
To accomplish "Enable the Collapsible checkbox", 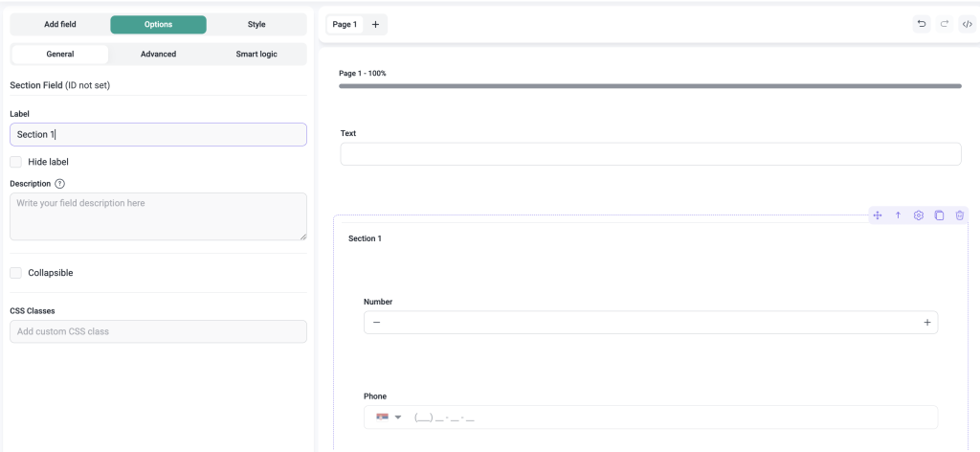I will coord(15,273).
